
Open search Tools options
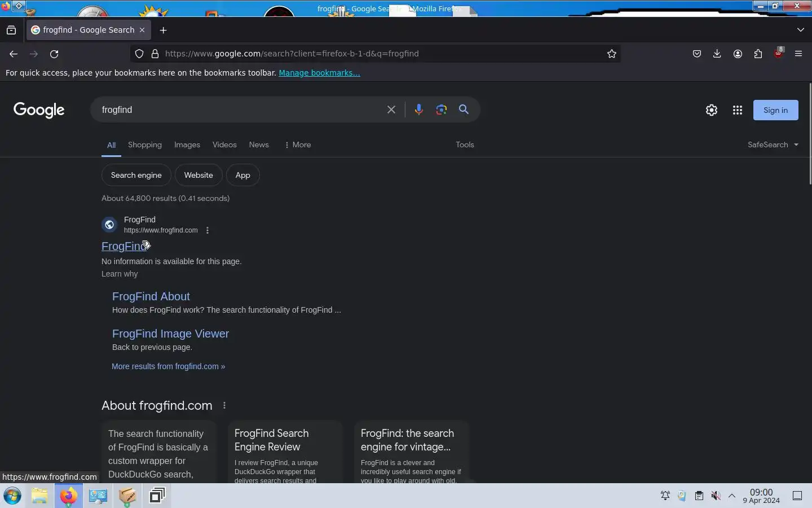(465, 144)
